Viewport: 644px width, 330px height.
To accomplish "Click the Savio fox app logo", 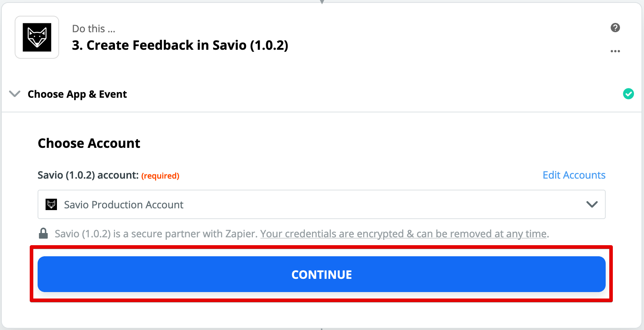I will 37,37.
